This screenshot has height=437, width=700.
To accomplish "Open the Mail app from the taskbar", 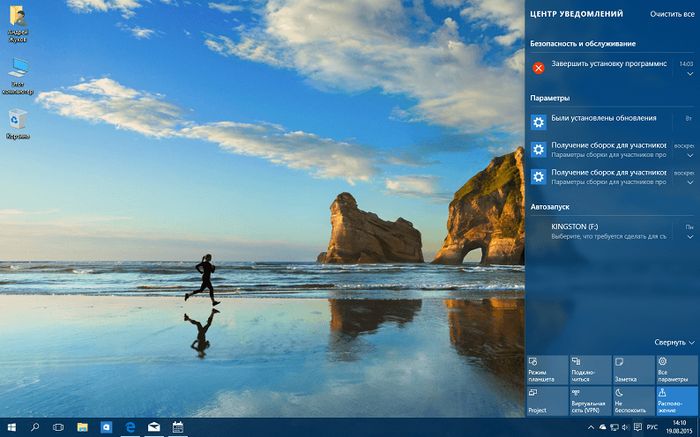I will click(x=154, y=427).
